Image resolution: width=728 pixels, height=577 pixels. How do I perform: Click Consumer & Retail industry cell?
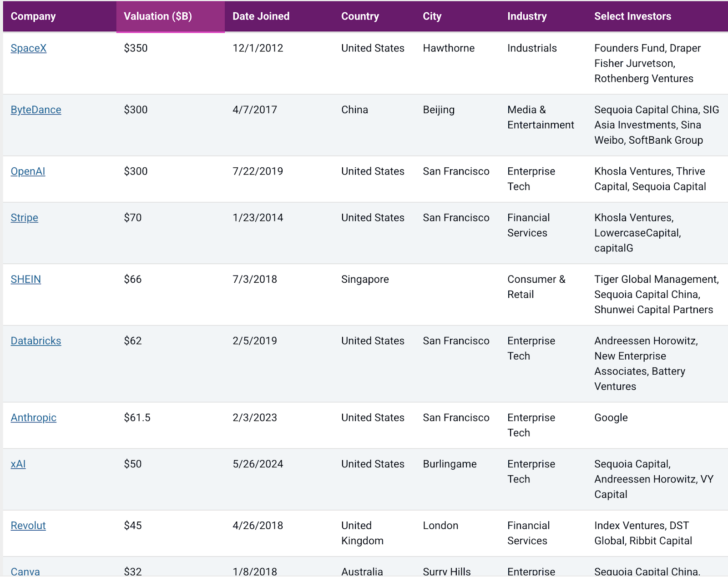coord(536,287)
